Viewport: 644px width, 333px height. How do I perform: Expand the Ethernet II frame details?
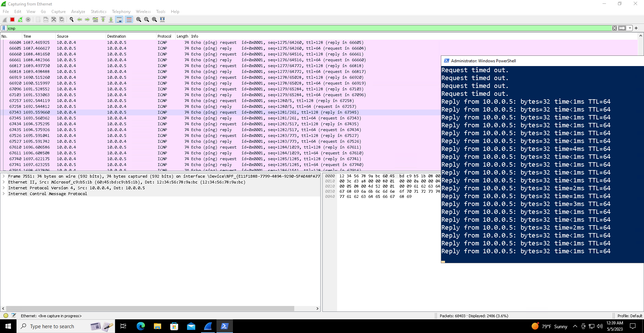tap(4, 182)
